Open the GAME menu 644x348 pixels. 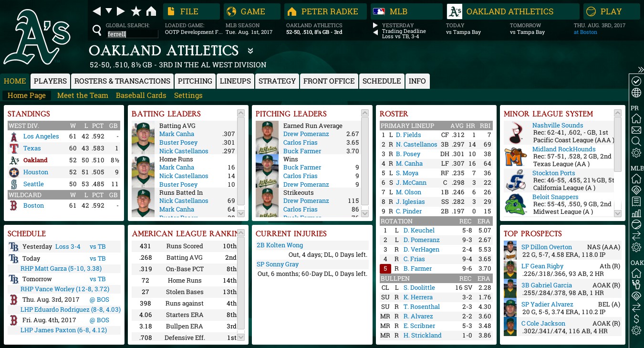pyautogui.click(x=252, y=11)
